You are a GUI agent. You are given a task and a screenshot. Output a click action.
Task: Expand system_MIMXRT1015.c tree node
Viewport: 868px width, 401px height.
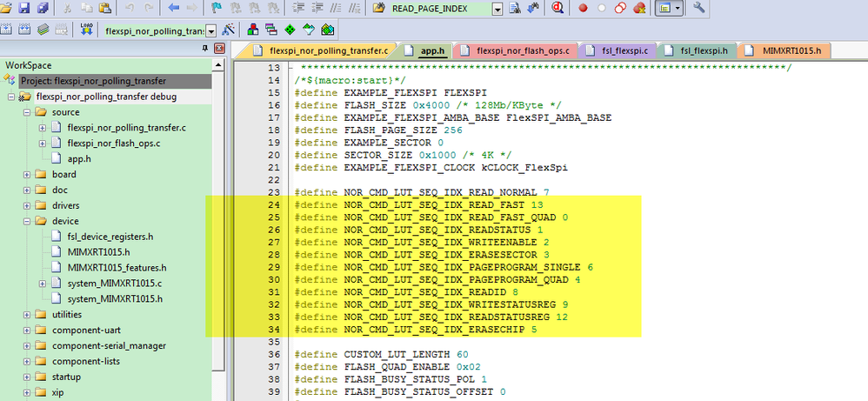tap(42, 284)
